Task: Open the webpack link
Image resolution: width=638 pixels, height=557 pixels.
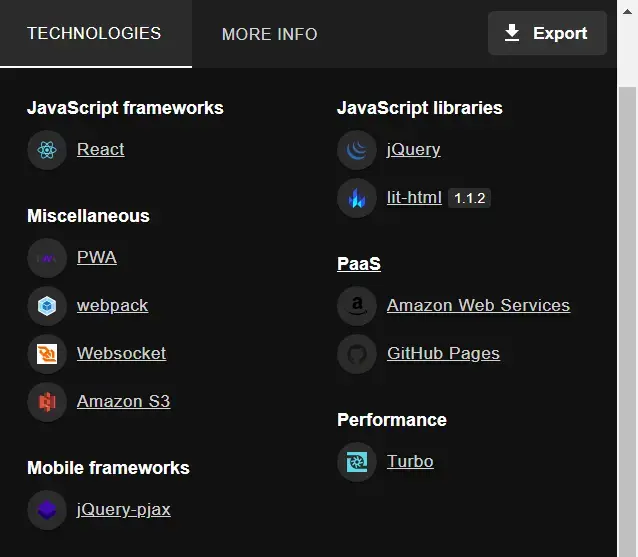Action: point(112,306)
